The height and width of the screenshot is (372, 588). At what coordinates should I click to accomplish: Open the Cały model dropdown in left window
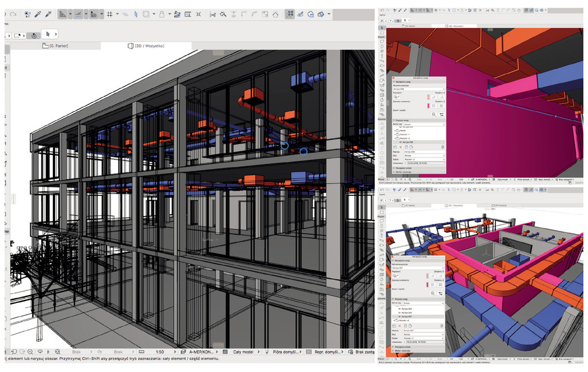pos(244,352)
